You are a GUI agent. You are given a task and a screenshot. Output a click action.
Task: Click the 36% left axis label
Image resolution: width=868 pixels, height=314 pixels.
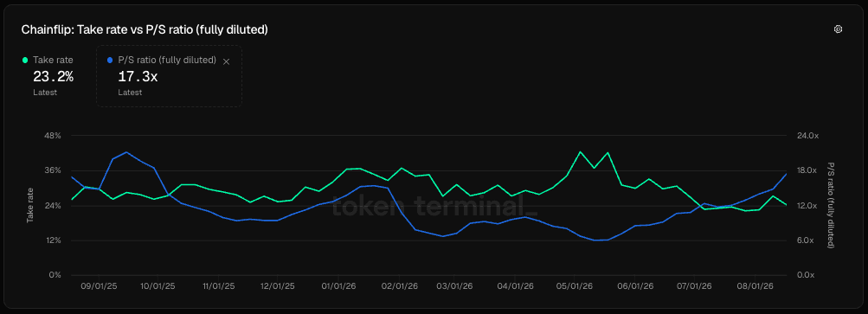pos(53,170)
